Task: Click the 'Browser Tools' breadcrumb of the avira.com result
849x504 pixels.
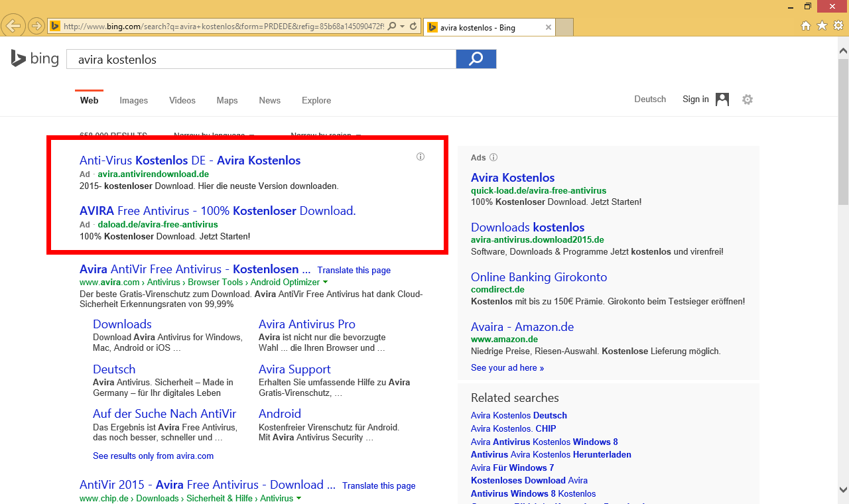Action: coord(215,283)
